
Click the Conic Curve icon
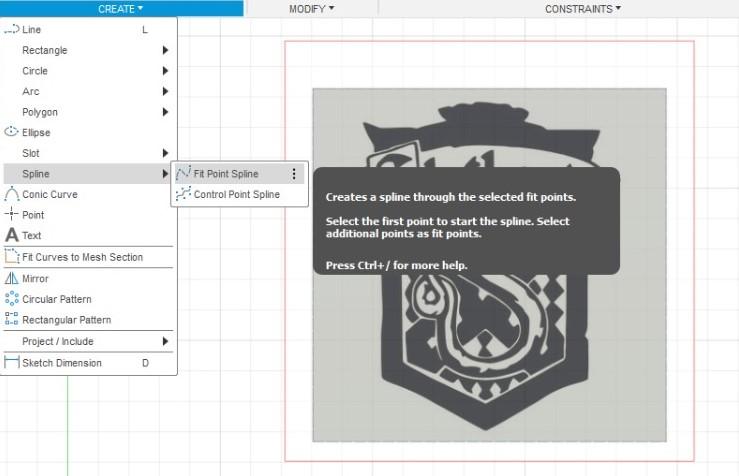tap(12, 194)
